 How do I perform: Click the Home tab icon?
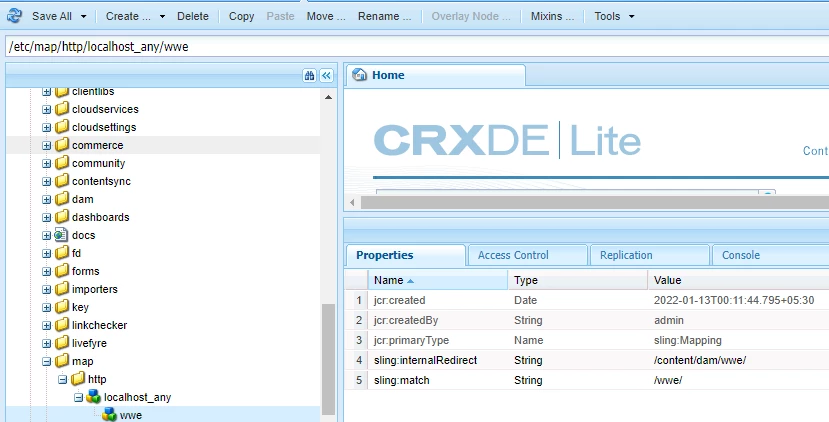tap(360, 75)
